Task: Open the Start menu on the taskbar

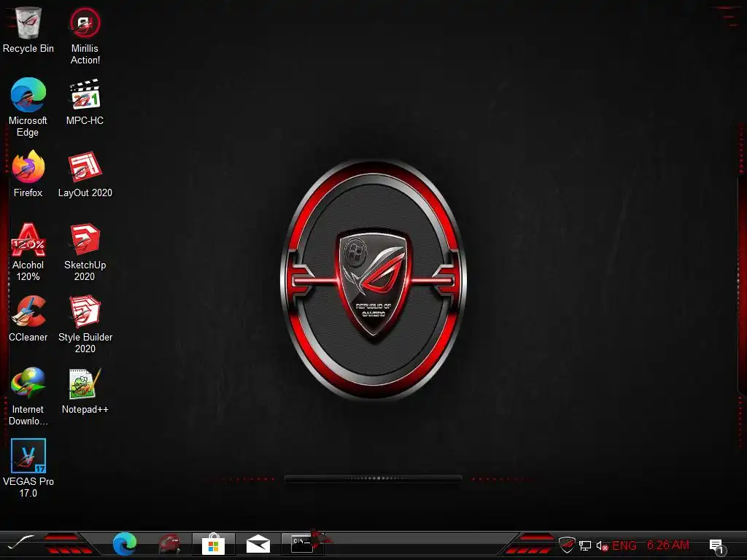Action: click(x=20, y=543)
